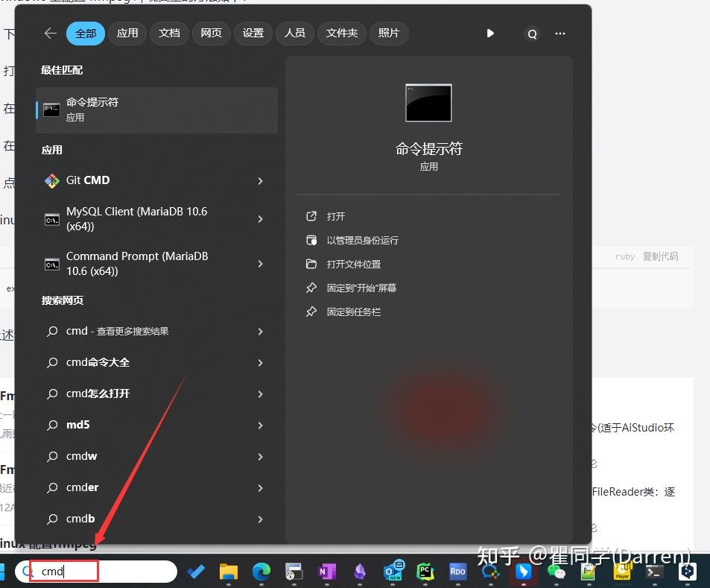Open the 命令提示符 app thumbnail preview
Image resolution: width=710 pixels, height=588 pixels.
(x=428, y=103)
